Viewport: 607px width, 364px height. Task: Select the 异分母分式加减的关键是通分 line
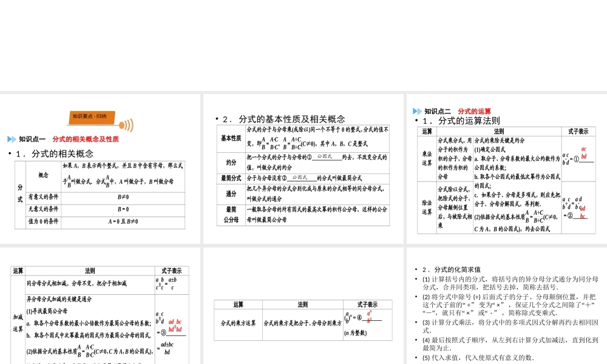point(59,299)
